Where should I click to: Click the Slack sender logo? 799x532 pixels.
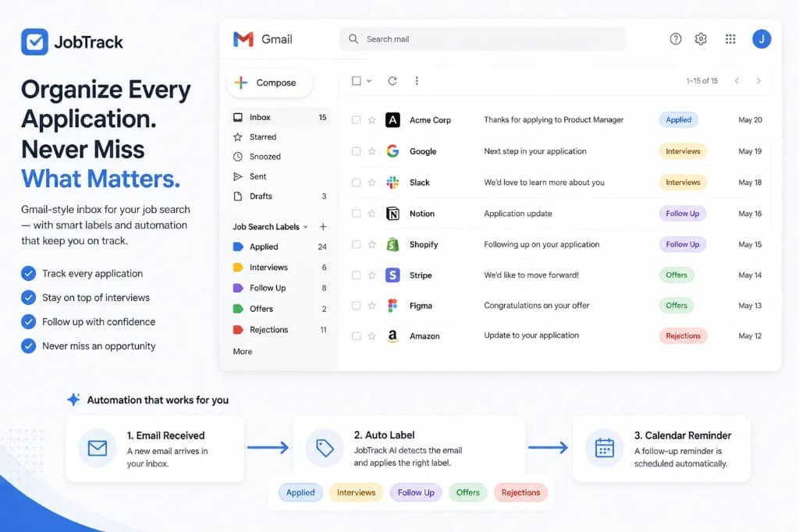pyautogui.click(x=392, y=183)
